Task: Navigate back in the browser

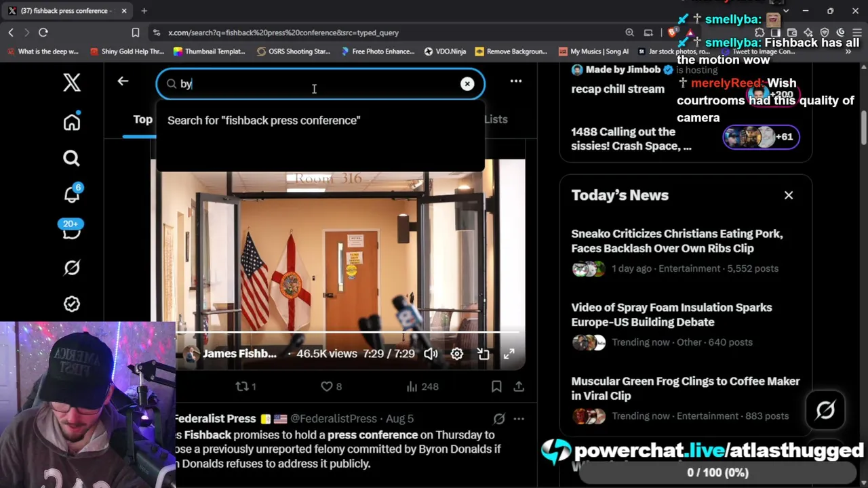Action: point(11,33)
